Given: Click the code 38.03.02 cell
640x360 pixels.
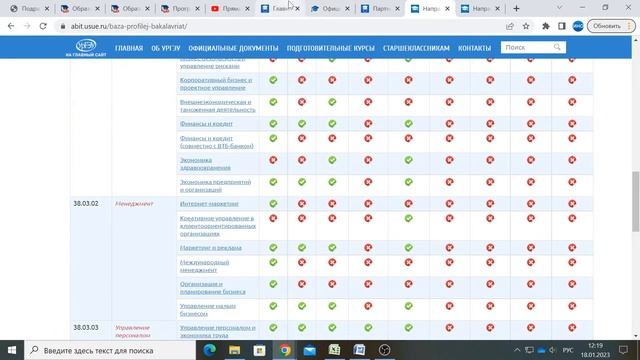Looking at the screenshot, I should [86, 203].
